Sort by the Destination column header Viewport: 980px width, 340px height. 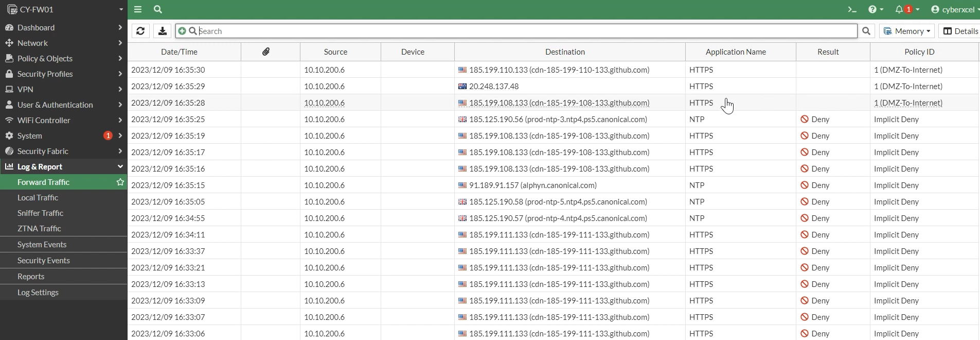(565, 52)
